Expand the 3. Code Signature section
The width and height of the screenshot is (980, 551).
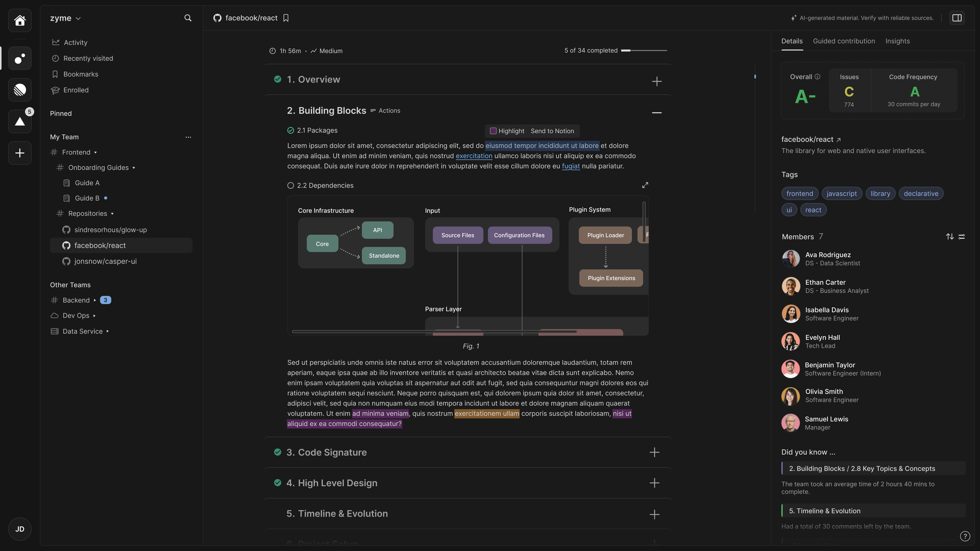[654, 452]
